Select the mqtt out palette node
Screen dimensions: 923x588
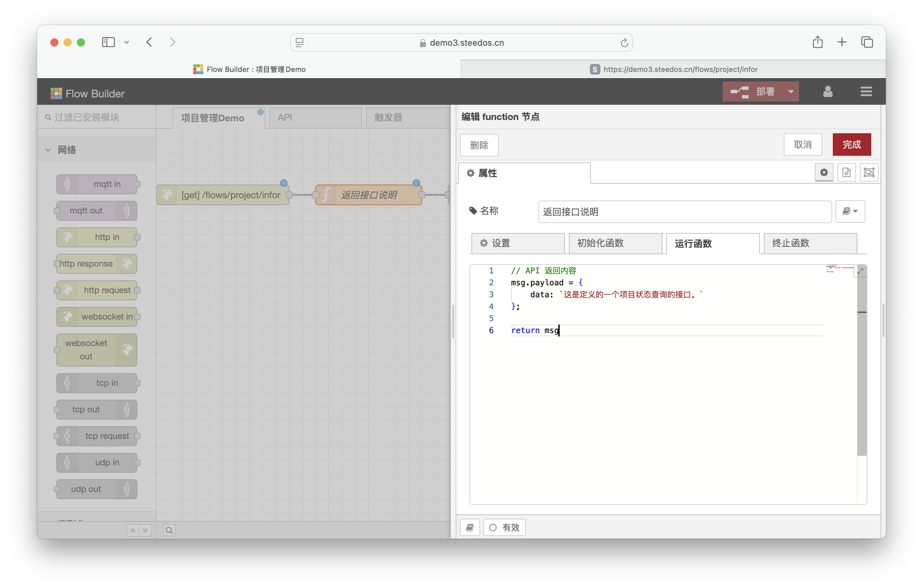96,210
